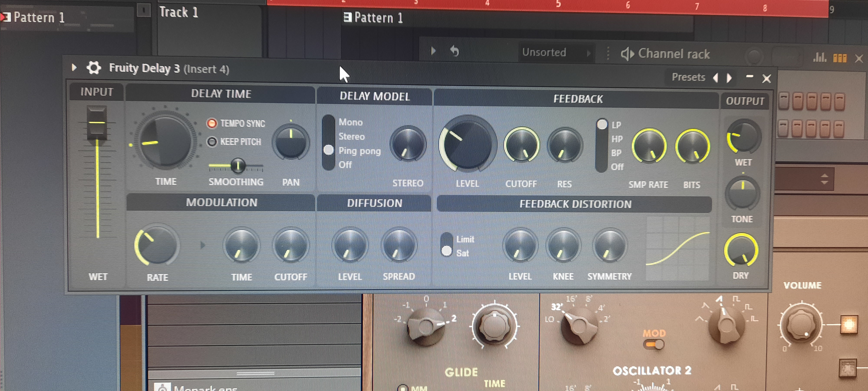The width and height of the screenshot is (868, 391).
Task: Click the next preset arrow
Action: [x=729, y=78]
